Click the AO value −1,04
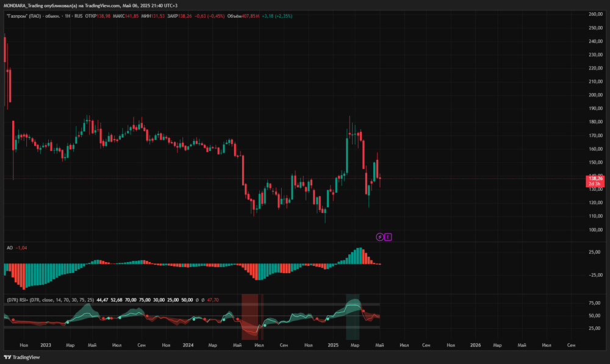 pyautogui.click(x=21, y=248)
